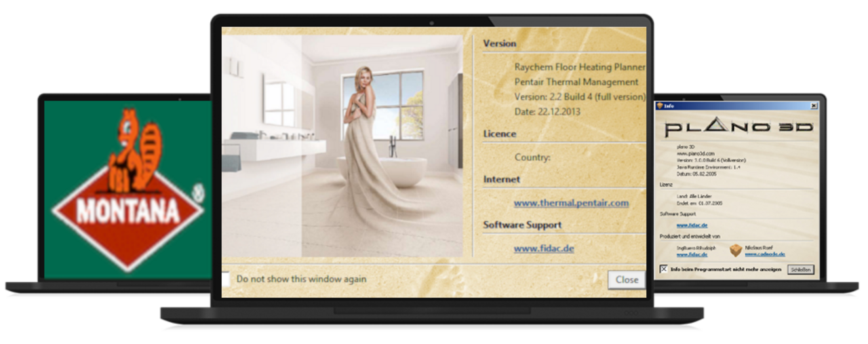
Task: Click the plano 3D logo banner
Action: (x=739, y=127)
